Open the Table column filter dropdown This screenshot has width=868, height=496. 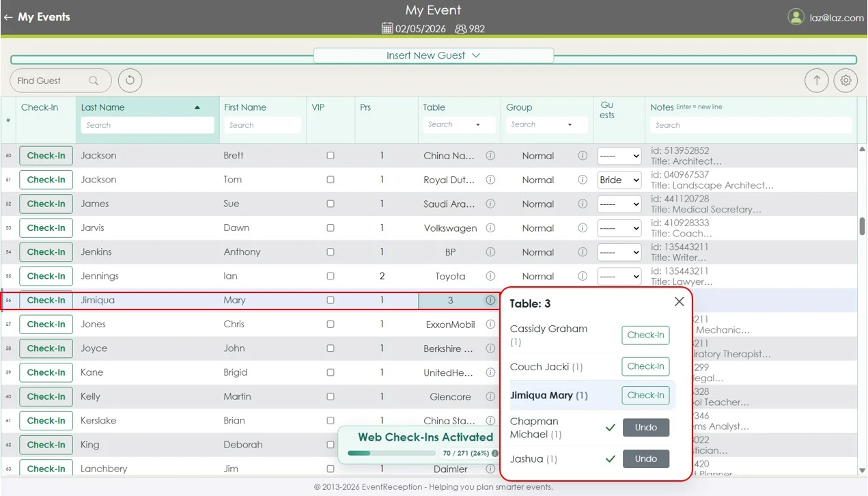coord(478,124)
